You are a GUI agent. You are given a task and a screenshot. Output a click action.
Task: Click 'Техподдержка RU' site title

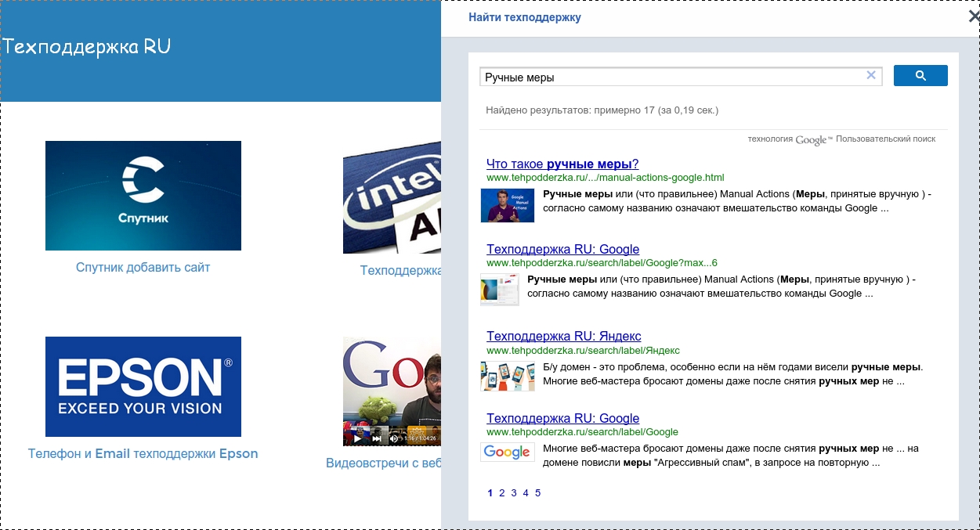coord(87,47)
